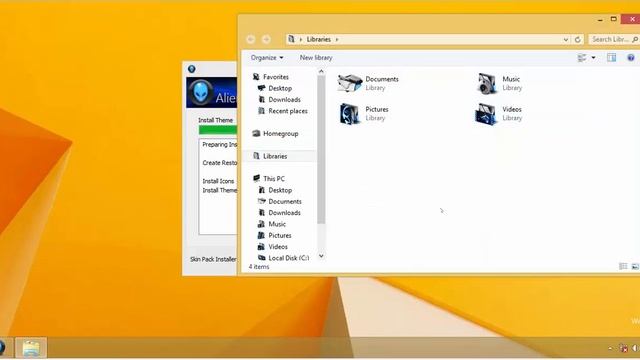This screenshot has width=640, height=360.
Task: Click the search magnifier icon
Action: pos(635,40)
